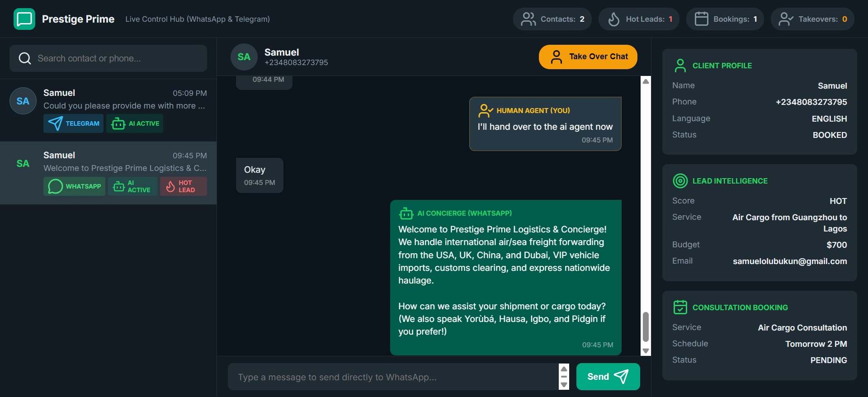Click the WhatsApp channel badge
868x397 pixels.
(x=74, y=186)
